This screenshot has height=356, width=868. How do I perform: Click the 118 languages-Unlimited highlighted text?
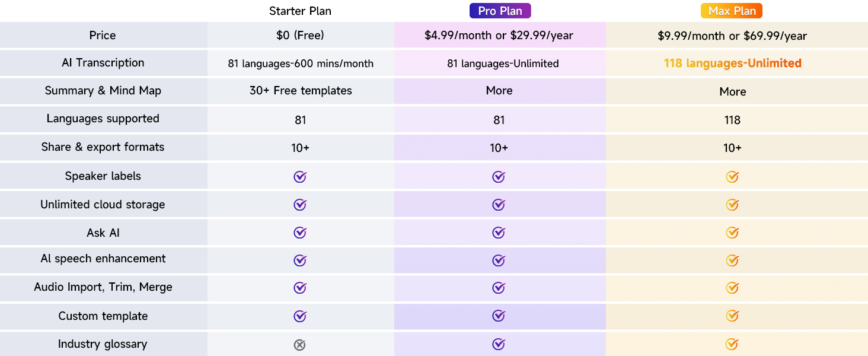click(732, 63)
